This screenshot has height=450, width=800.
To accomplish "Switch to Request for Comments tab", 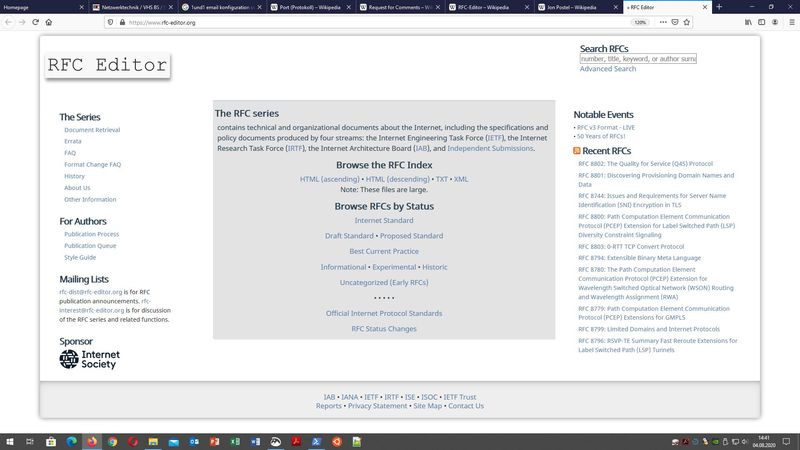I will (399, 7).
